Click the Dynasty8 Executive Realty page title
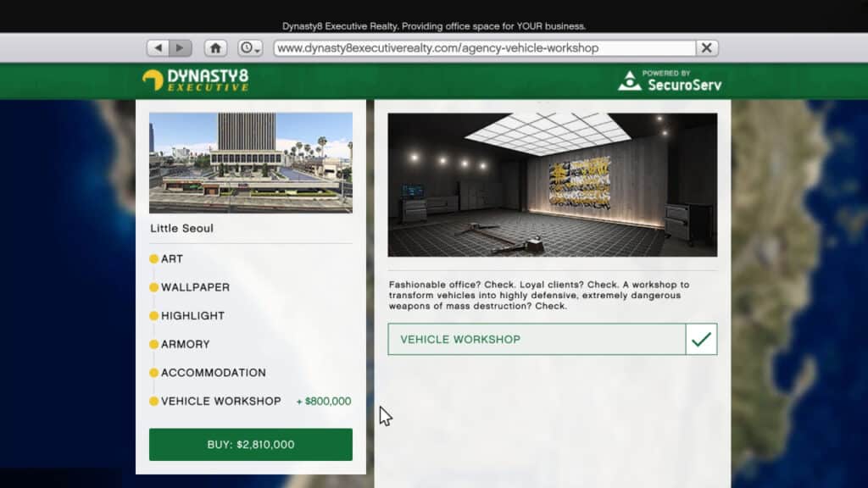 point(434,26)
